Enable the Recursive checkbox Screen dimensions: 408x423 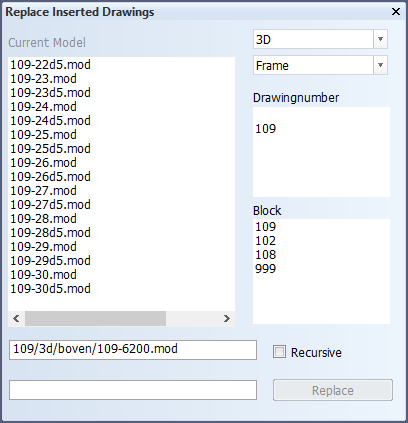point(279,352)
